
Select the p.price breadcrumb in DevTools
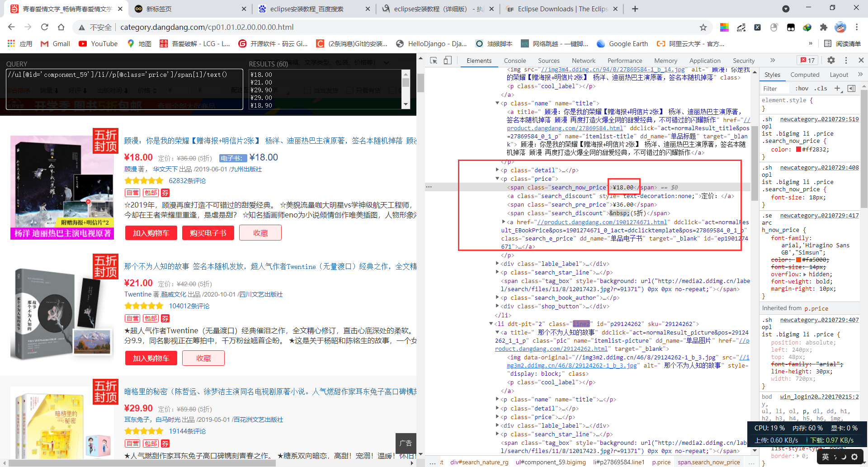click(661, 462)
